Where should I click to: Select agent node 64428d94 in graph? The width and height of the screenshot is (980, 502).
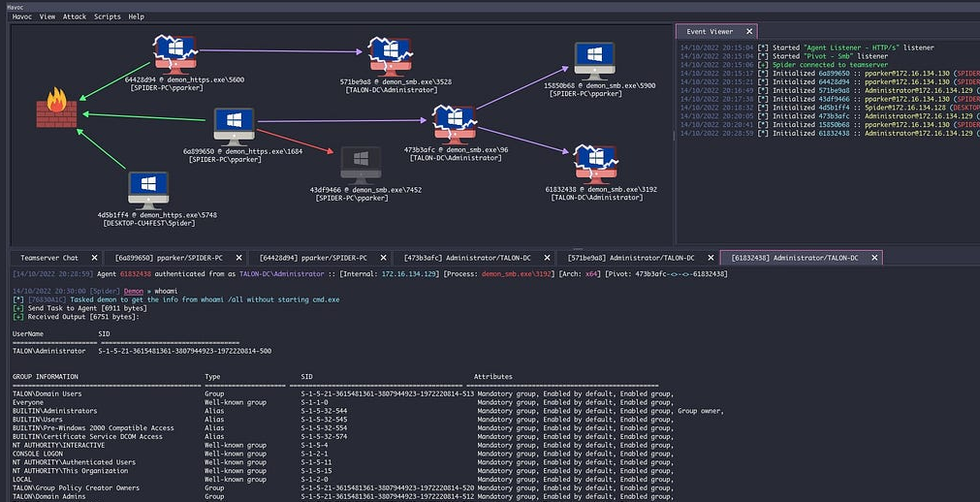(x=175, y=53)
